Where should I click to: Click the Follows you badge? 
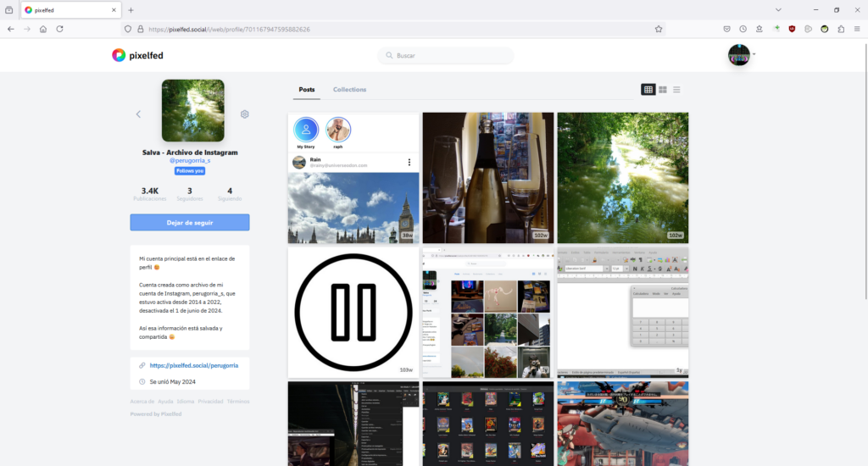click(x=190, y=171)
